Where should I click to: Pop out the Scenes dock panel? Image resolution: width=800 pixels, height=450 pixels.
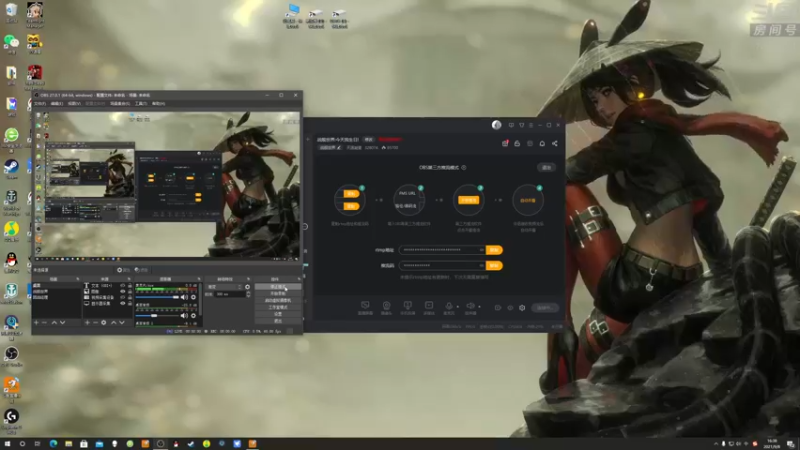click(78, 279)
